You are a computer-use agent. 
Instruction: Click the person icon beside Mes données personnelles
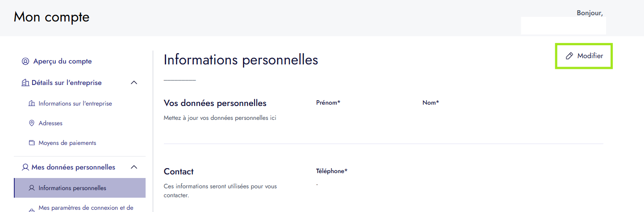25,167
